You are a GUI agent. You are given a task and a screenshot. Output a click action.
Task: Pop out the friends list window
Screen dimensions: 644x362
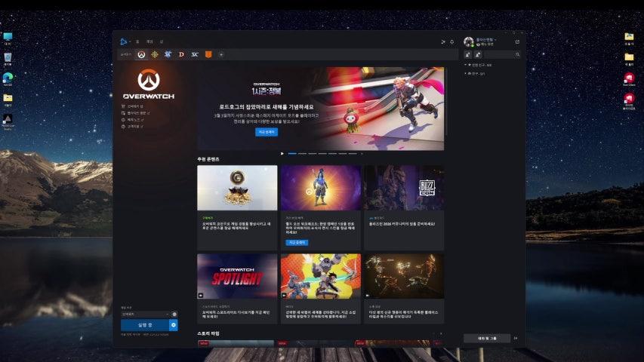click(517, 42)
